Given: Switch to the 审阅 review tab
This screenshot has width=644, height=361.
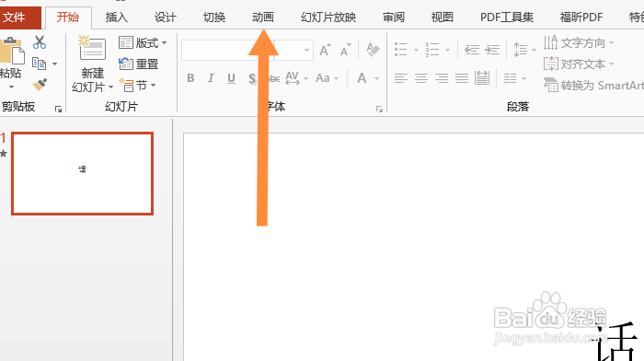Looking at the screenshot, I should 394,17.
